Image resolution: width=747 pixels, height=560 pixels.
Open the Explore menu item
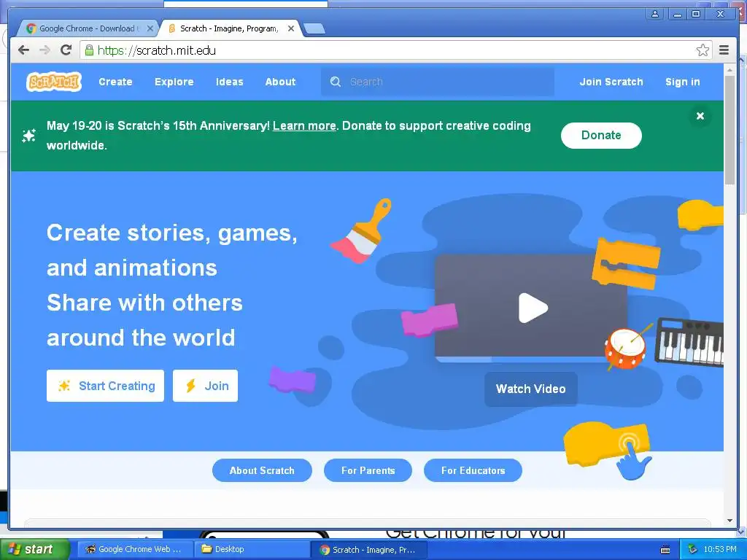(x=174, y=82)
